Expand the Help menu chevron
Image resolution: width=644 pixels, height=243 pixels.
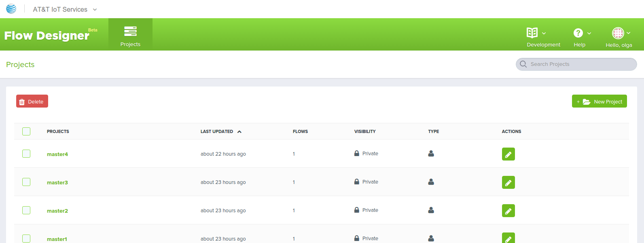pyautogui.click(x=589, y=33)
